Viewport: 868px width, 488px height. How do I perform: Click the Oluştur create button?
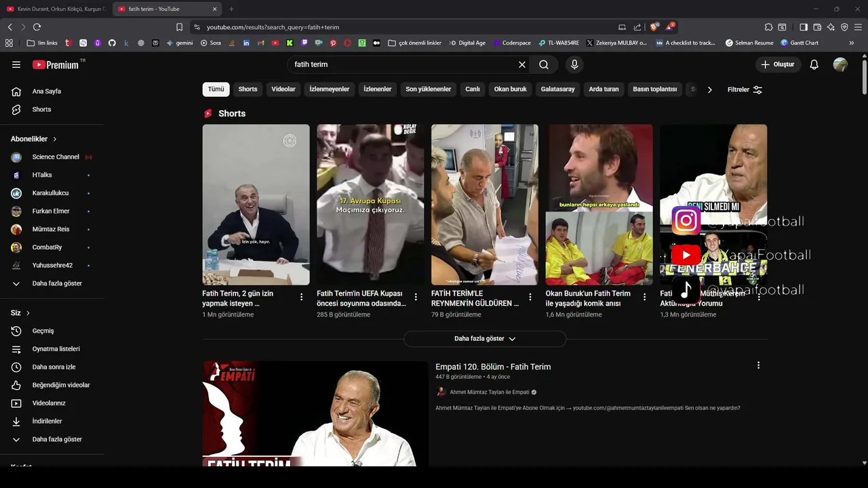pos(778,64)
